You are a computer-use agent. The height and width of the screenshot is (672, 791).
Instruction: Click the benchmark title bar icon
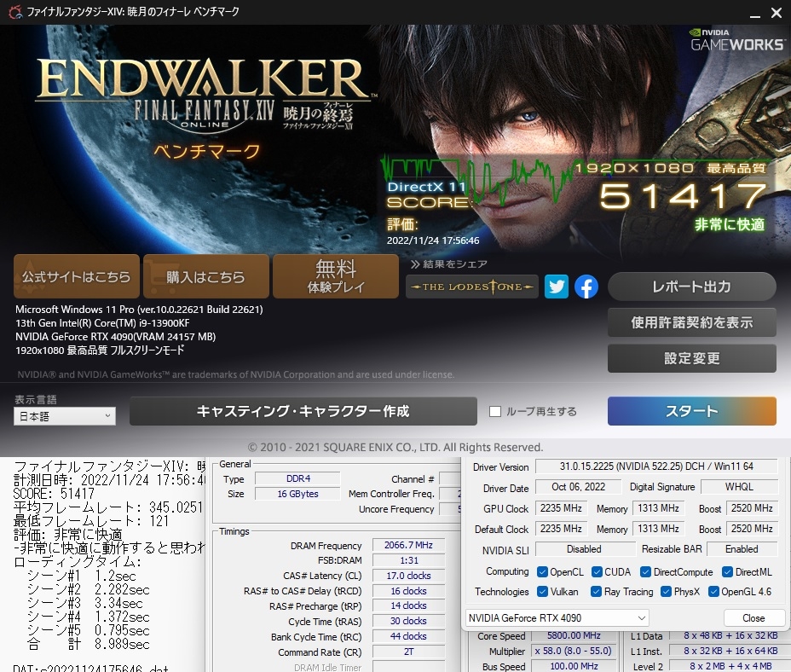[x=15, y=12]
